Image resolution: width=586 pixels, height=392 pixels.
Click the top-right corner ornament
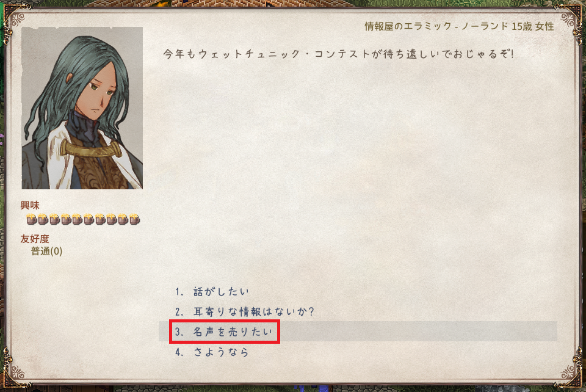click(570, 19)
